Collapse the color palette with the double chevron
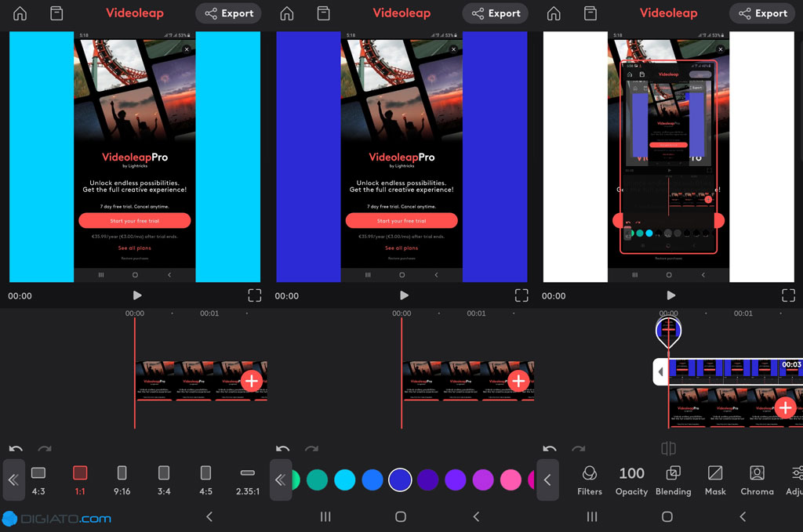This screenshot has height=532, width=803. [281, 480]
